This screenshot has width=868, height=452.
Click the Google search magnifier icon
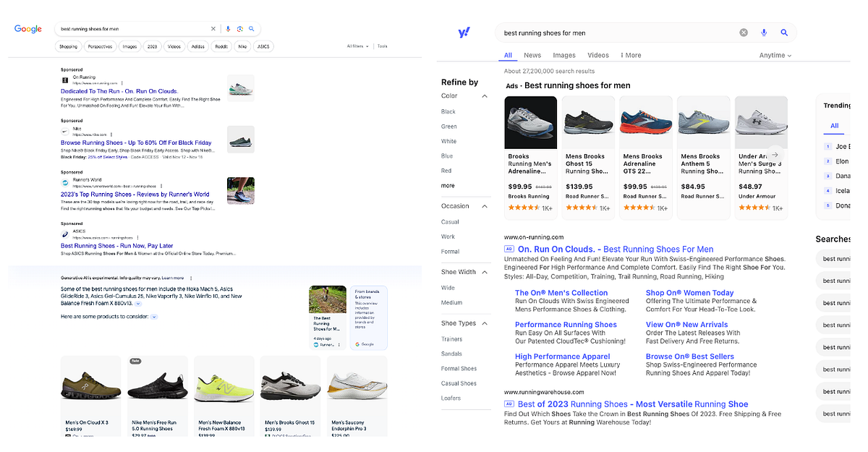(252, 28)
